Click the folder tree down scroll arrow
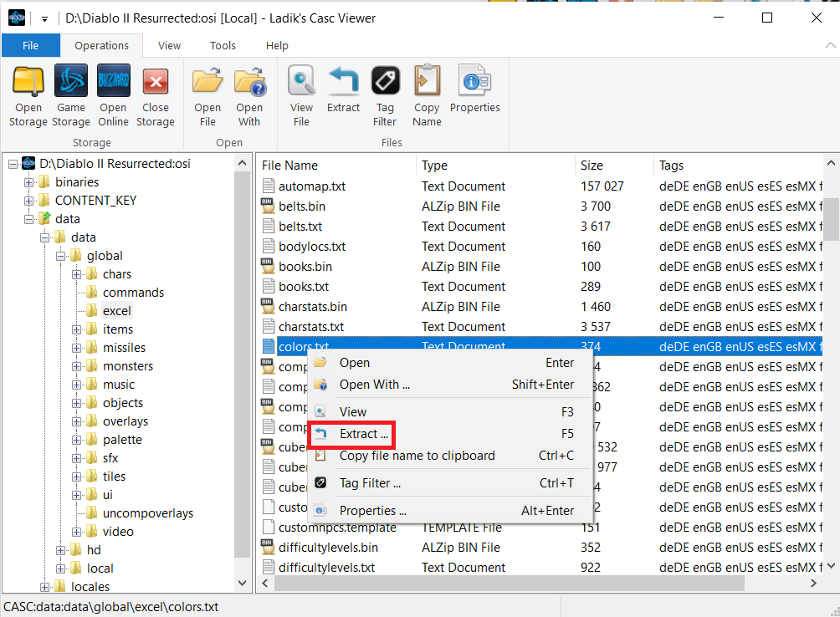840x617 pixels. point(242,583)
